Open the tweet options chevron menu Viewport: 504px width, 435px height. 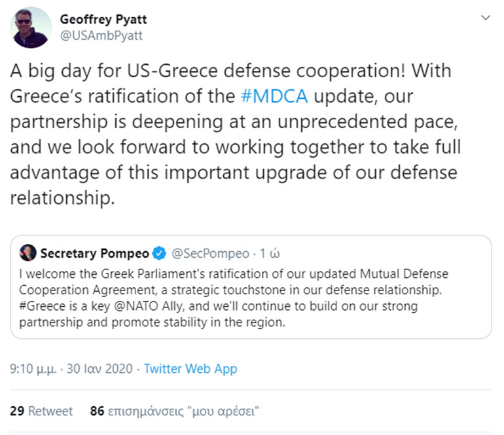click(x=485, y=18)
